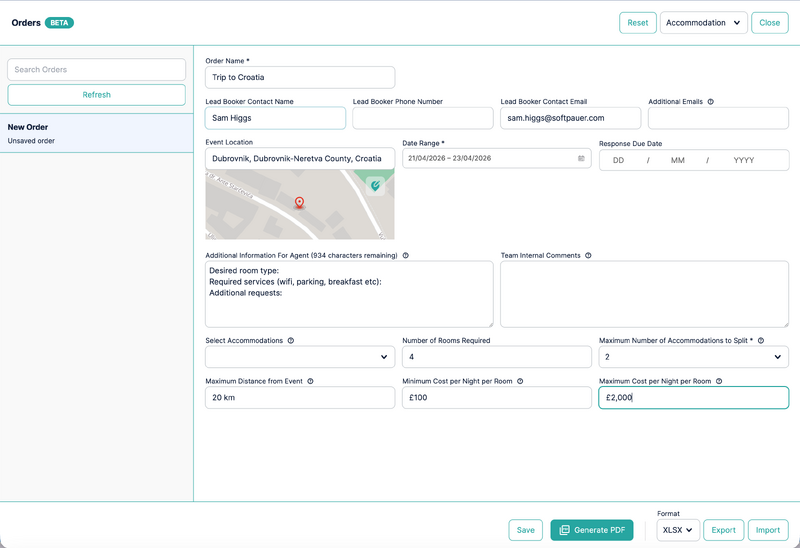The height and width of the screenshot is (548, 800).
Task: Click the YYYY part of Response Due Date
Action: pos(744,160)
